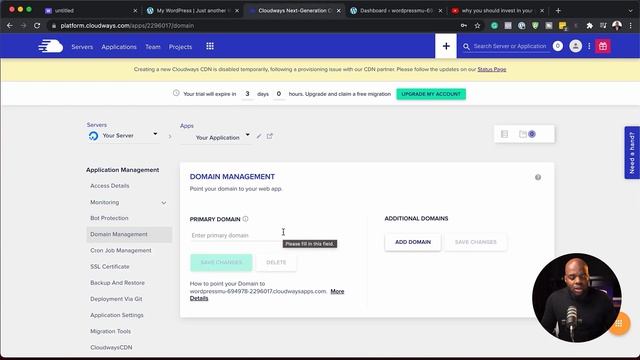This screenshot has height=360, width=640.
Task: Click the Chrome profile avatar
Action: click(617, 25)
